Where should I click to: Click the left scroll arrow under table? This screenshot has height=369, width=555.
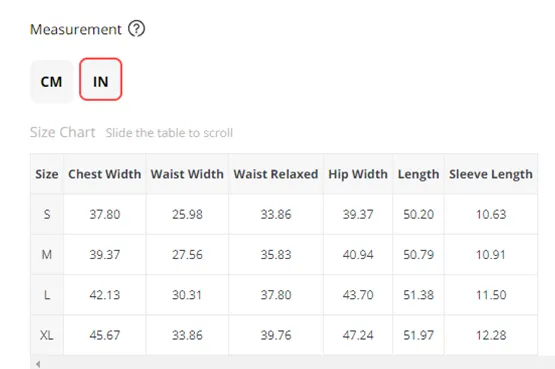click(38, 364)
